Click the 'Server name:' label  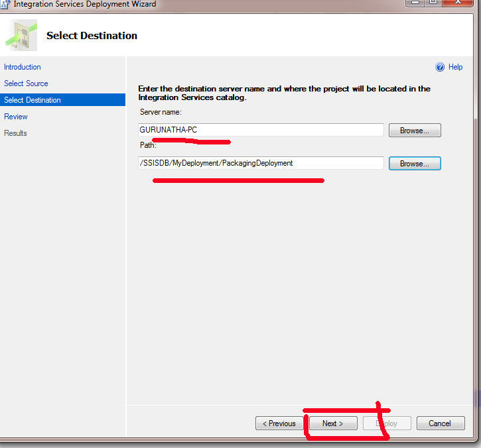point(161,112)
